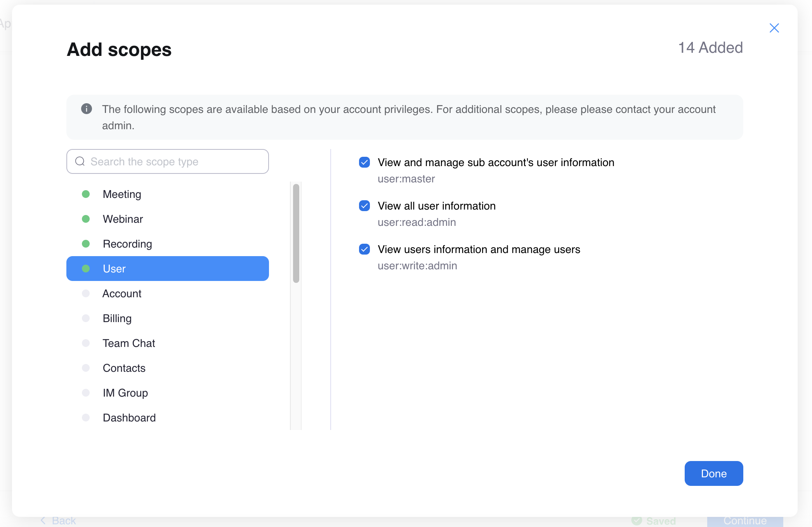This screenshot has height=527, width=812.
Task: Click the scope list scrollbar thumb
Action: (x=296, y=233)
